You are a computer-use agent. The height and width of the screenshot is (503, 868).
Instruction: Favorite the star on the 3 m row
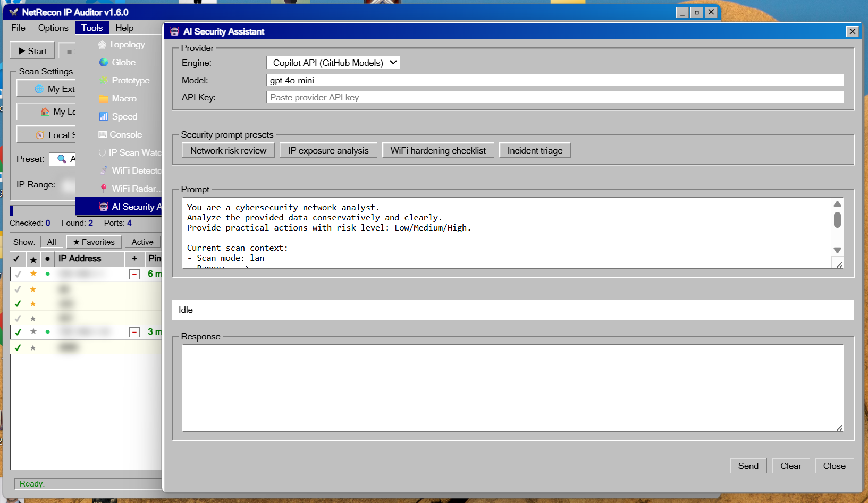[x=33, y=331]
